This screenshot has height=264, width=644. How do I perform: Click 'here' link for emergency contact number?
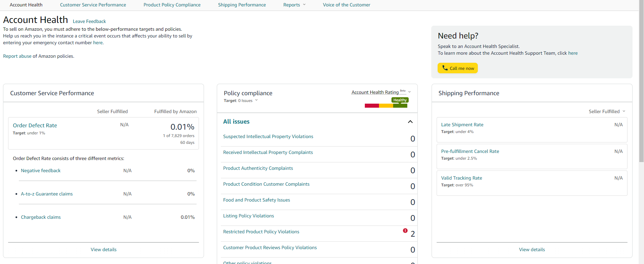pos(98,43)
